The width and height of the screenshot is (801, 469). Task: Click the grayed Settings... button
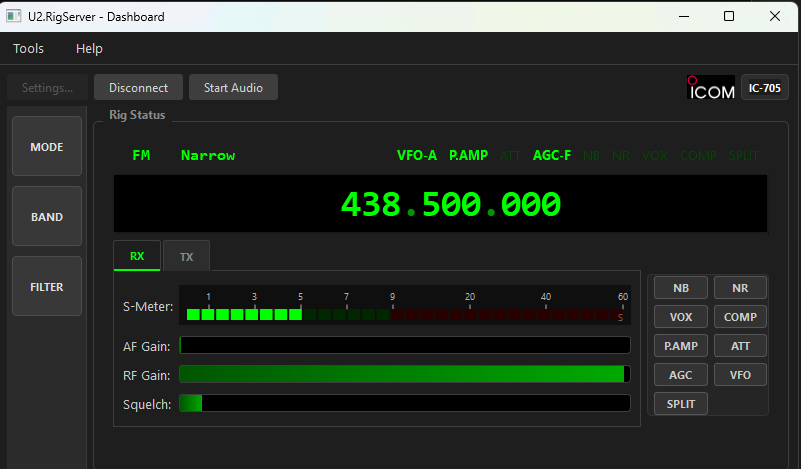pyautogui.click(x=48, y=87)
